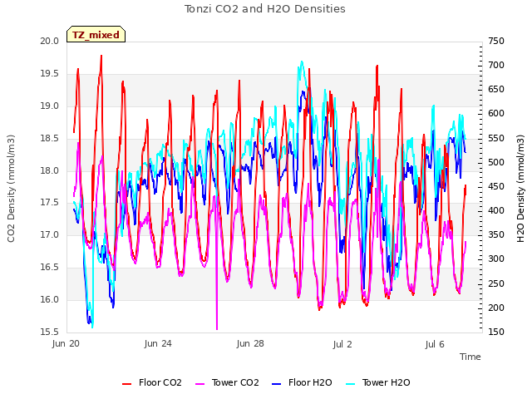Click the 500 H2O axis value

[x=496, y=163]
